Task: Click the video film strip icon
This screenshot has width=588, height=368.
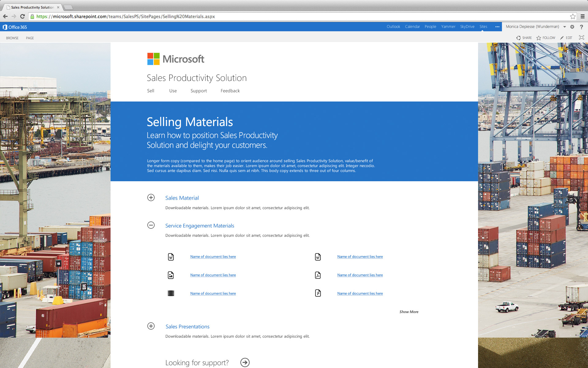Action: pos(171,293)
